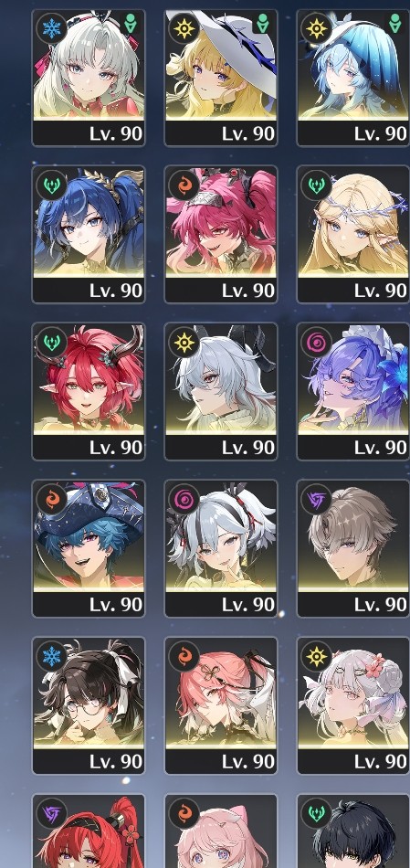The image size is (410, 868).
Task: Pick the white-haired Spectro character with black horns
Action: tap(221, 392)
